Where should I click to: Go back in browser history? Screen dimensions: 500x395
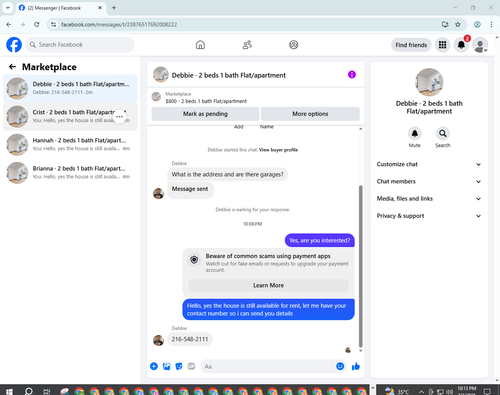(9, 24)
